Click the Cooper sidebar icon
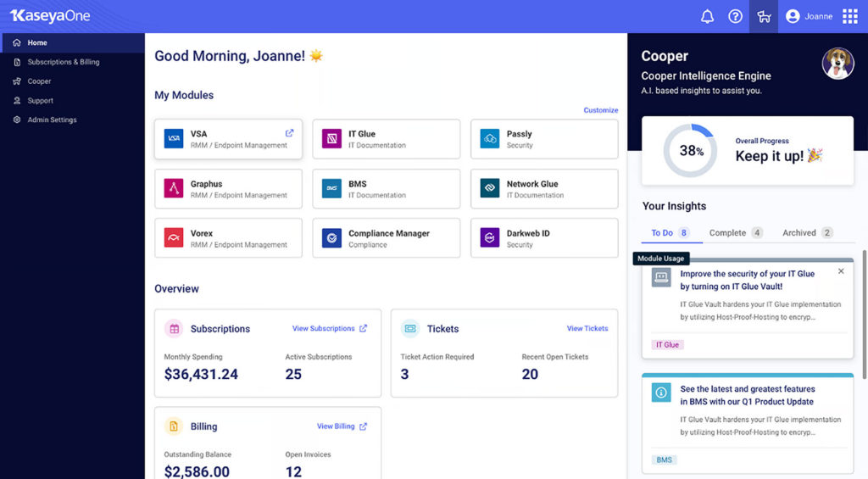 click(x=17, y=81)
